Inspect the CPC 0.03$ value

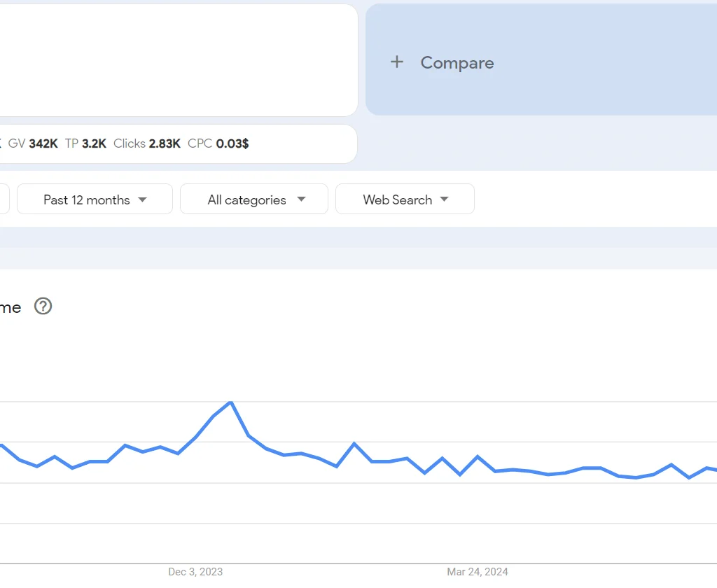pyautogui.click(x=217, y=143)
